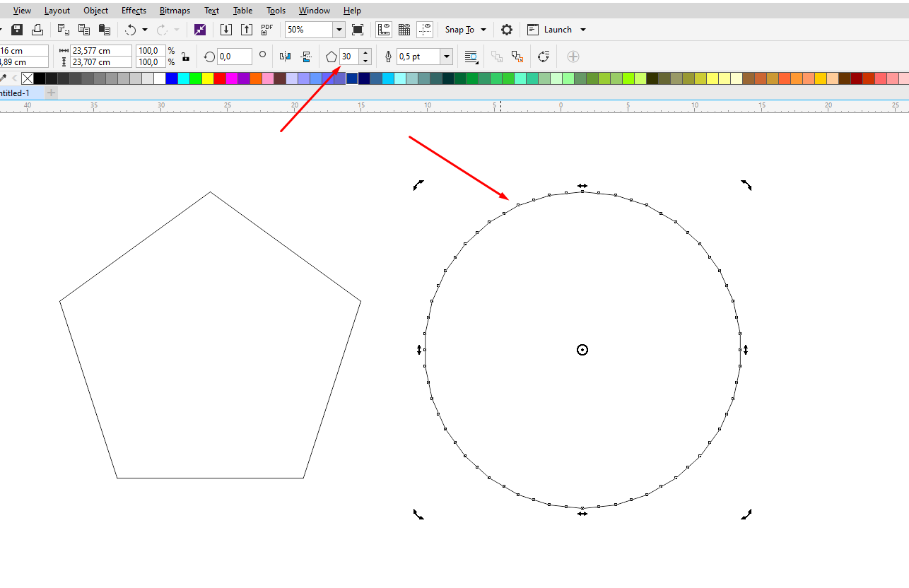Click the Mirror horizontally icon
Image resolution: width=909 pixels, height=588 pixels.
click(286, 57)
